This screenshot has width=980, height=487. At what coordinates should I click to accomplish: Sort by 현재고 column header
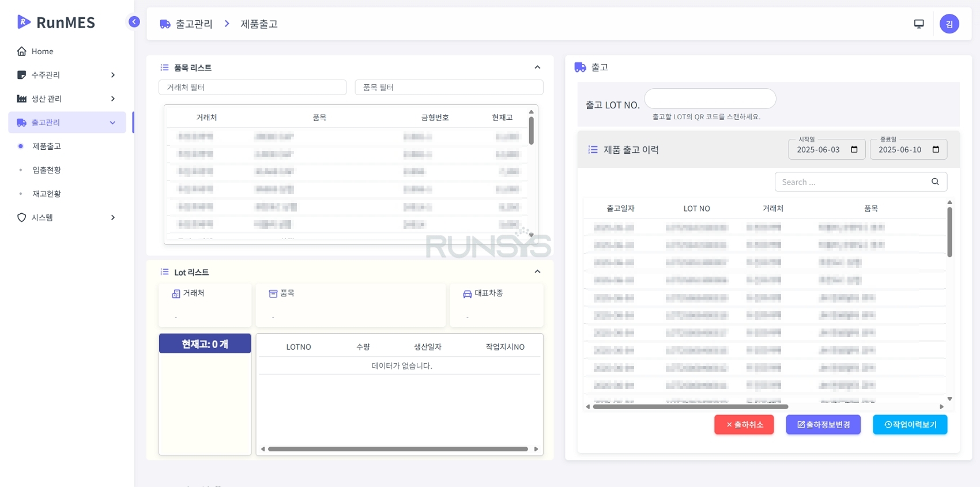(x=502, y=118)
